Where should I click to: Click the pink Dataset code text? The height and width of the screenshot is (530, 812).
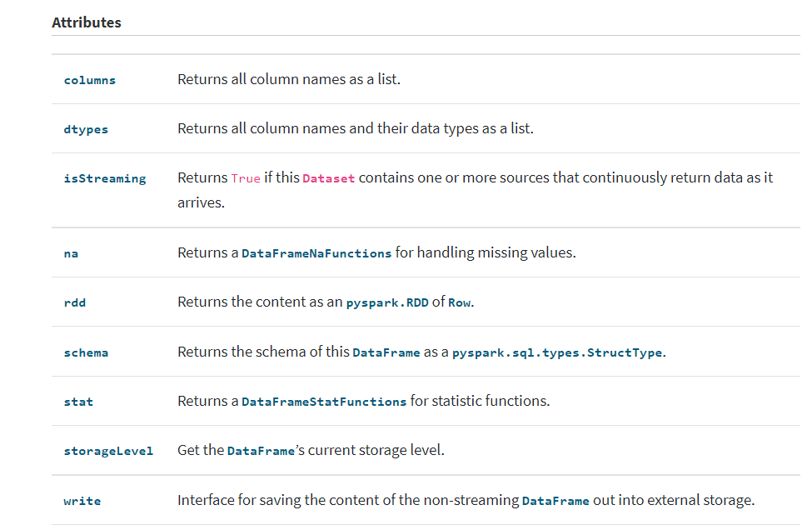[329, 178]
